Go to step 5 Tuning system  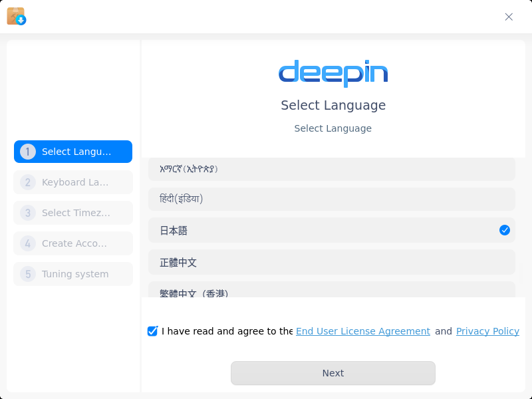pyautogui.click(x=73, y=274)
